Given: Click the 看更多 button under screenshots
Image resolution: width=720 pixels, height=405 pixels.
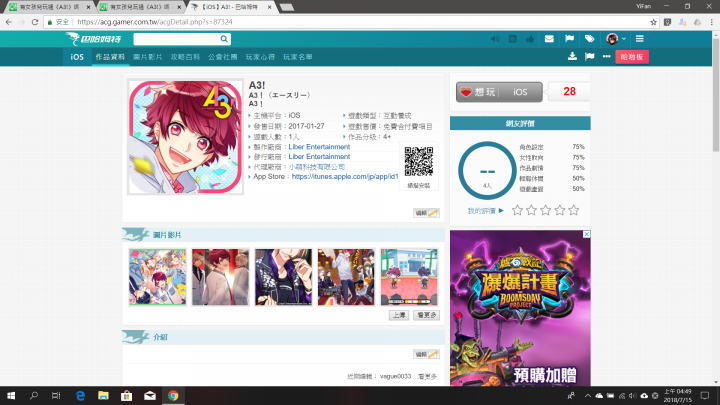Looking at the screenshot, I should 427,315.
